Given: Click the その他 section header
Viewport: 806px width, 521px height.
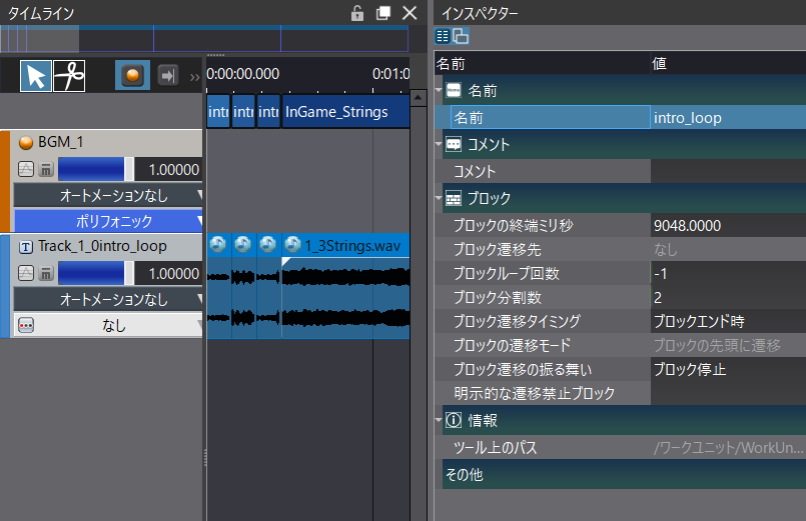Looking at the screenshot, I should 624,474.
